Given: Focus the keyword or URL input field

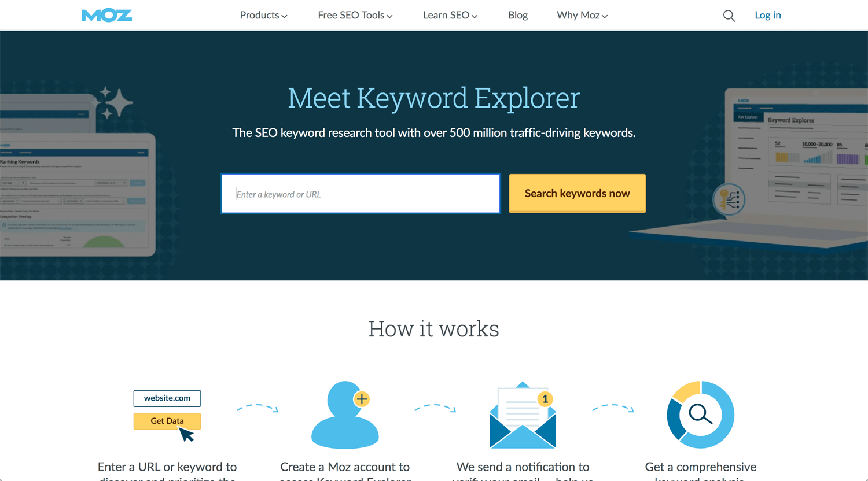Looking at the screenshot, I should pyautogui.click(x=361, y=194).
